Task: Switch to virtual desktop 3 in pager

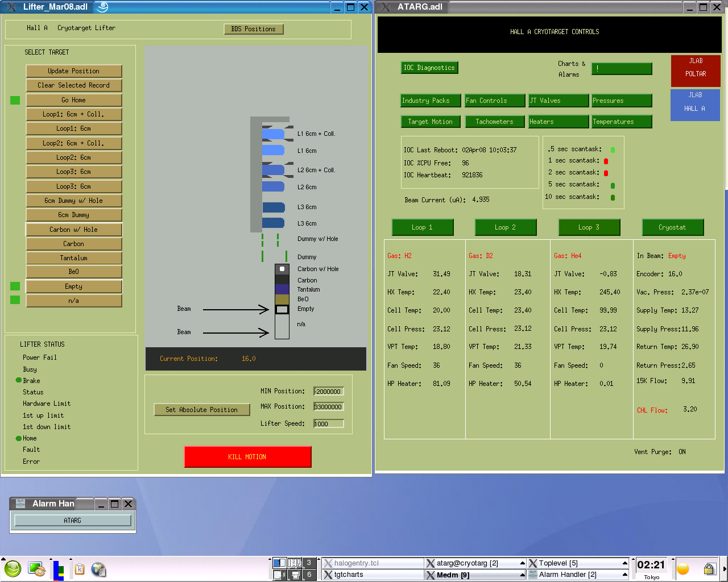Action: click(309, 563)
